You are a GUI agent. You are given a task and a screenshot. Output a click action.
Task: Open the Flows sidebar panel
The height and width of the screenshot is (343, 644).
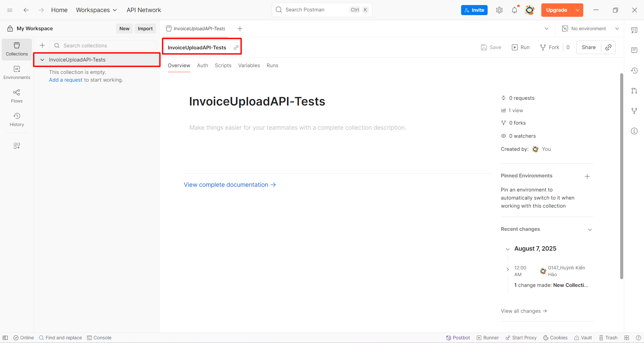[x=17, y=96]
